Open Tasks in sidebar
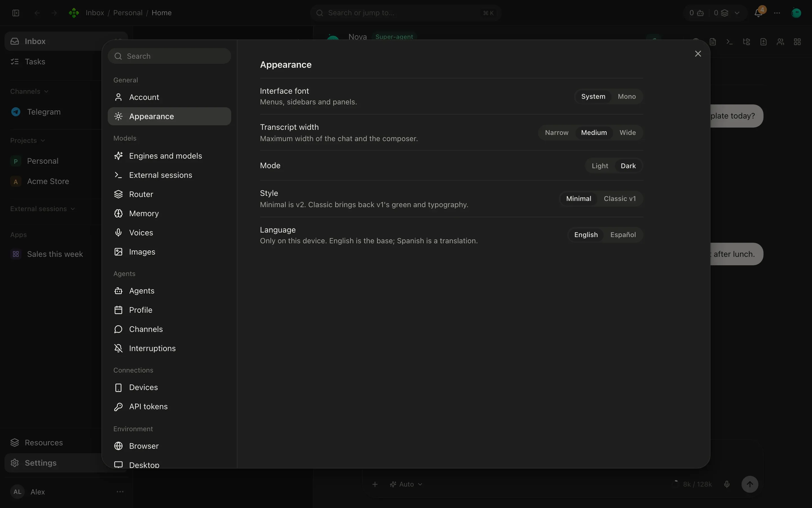 click(54, 62)
